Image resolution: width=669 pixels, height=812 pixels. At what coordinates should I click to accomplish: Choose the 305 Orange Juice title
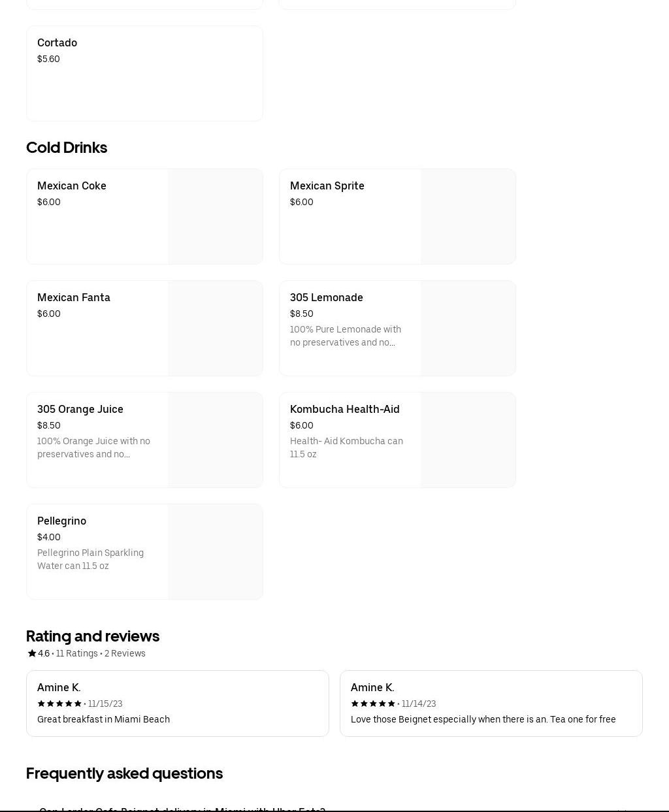click(x=80, y=409)
